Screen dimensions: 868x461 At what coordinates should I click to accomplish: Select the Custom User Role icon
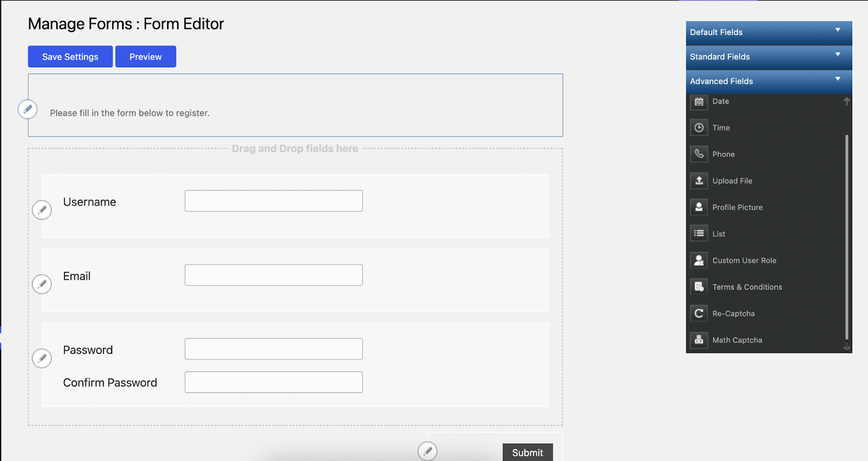[699, 260]
